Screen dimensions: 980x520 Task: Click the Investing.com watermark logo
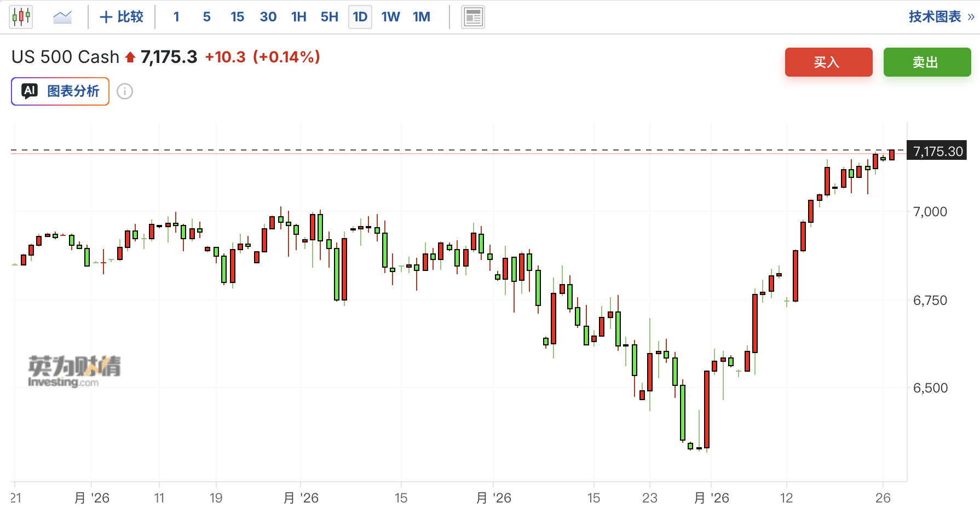pos(74,371)
